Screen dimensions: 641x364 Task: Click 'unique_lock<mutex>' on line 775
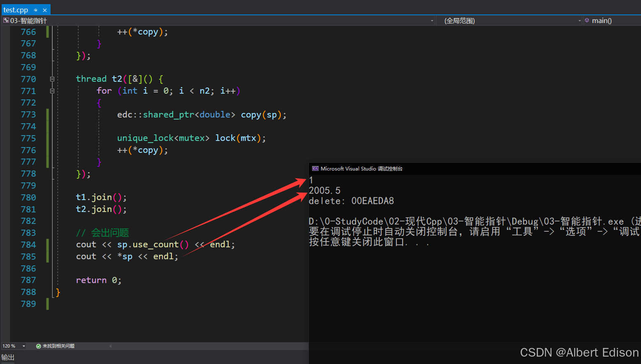click(163, 138)
